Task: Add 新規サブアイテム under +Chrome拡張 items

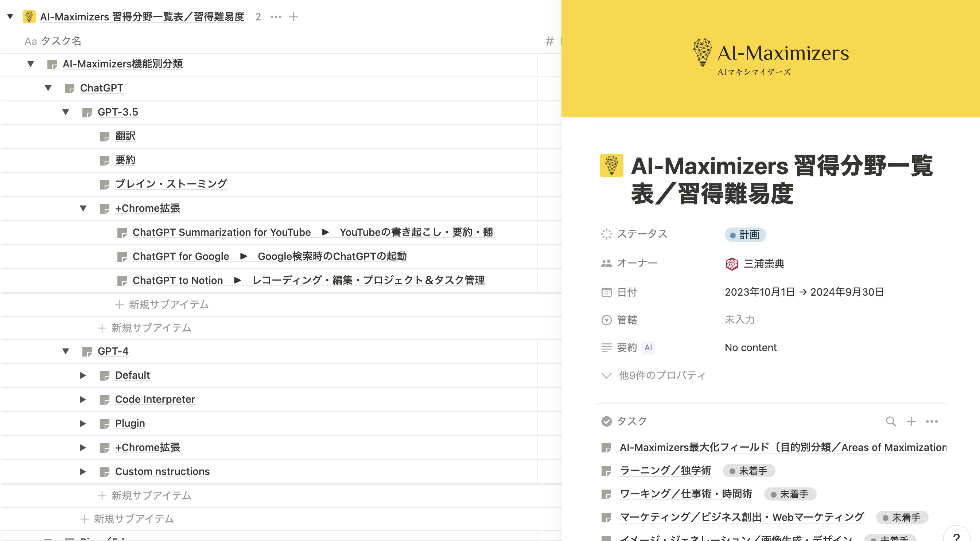Action: click(x=162, y=305)
